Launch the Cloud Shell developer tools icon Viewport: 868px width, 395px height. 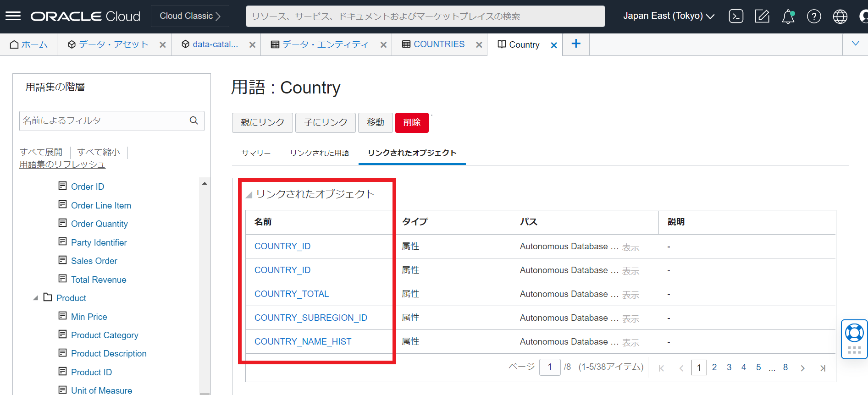coord(736,16)
